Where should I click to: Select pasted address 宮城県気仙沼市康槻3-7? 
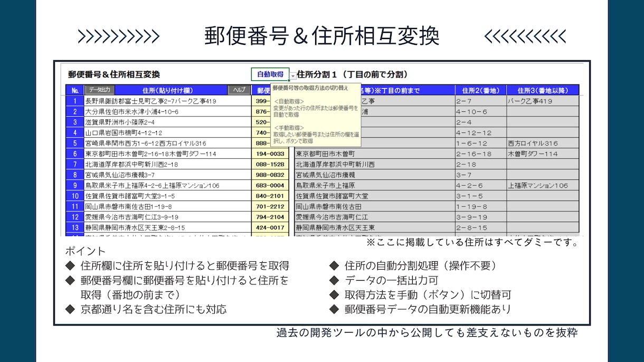167,175
